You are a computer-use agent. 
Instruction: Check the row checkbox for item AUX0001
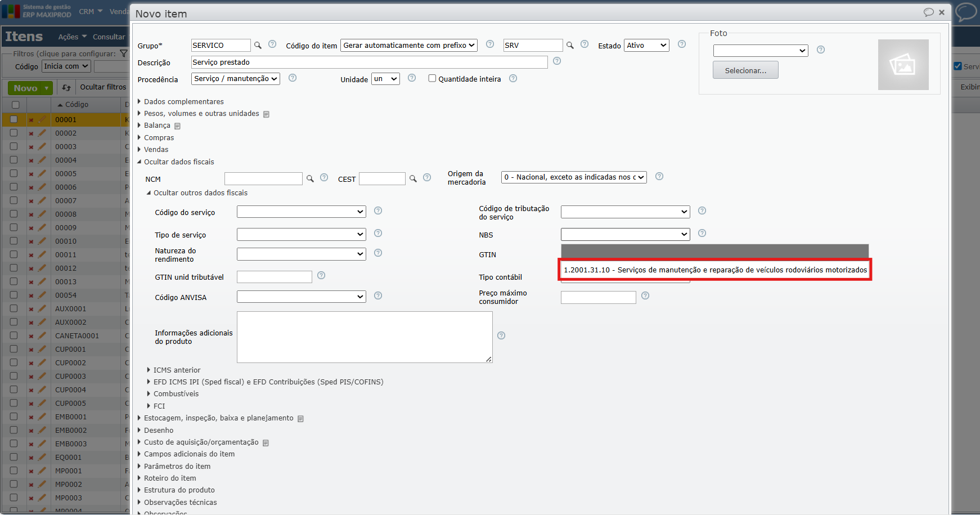(x=14, y=308)
